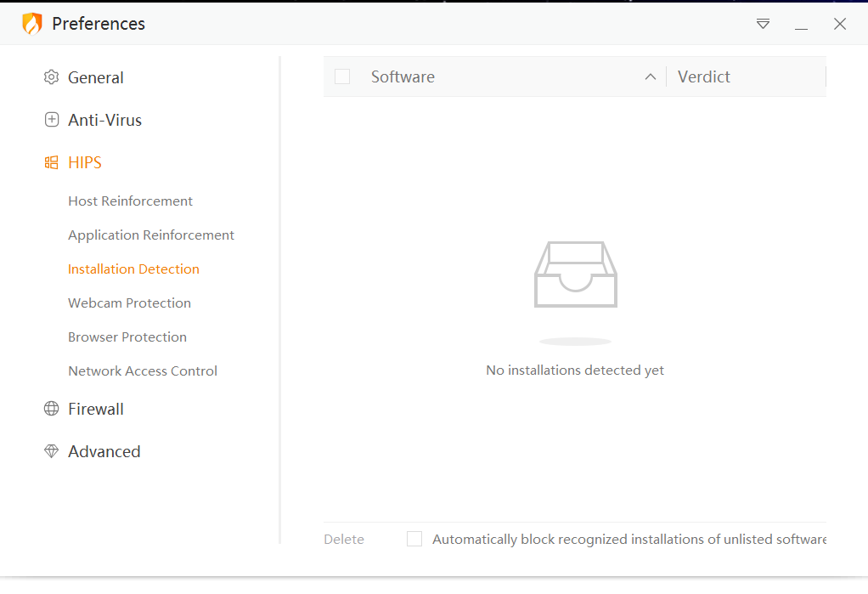
Task: Sort by the Verdict column header
Action: click(703, 76)
